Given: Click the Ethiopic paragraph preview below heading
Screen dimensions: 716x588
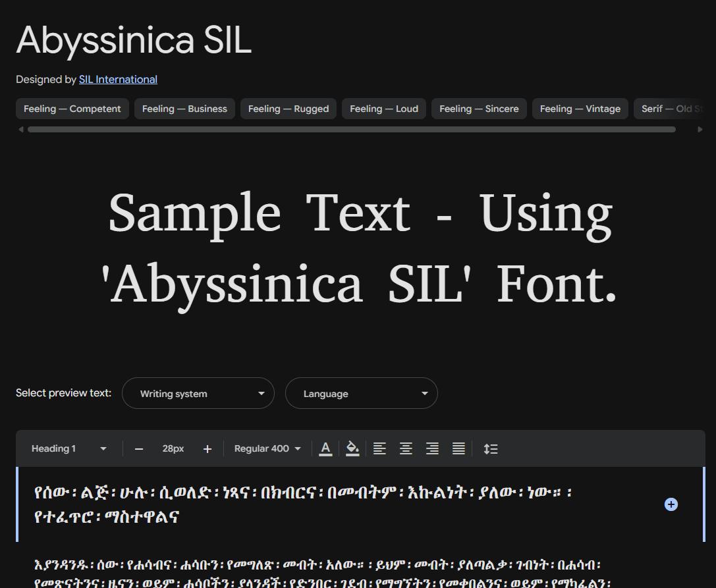Looking at the screenshot, I should pyautogui.click(x=322, y=574).
